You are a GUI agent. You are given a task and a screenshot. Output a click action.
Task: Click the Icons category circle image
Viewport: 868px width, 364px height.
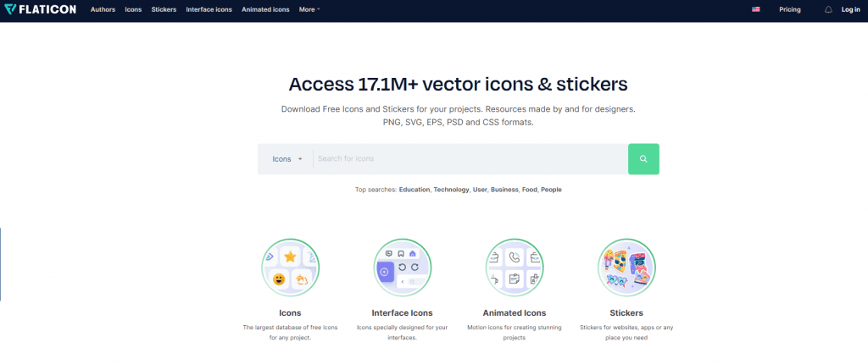(291, 267)
